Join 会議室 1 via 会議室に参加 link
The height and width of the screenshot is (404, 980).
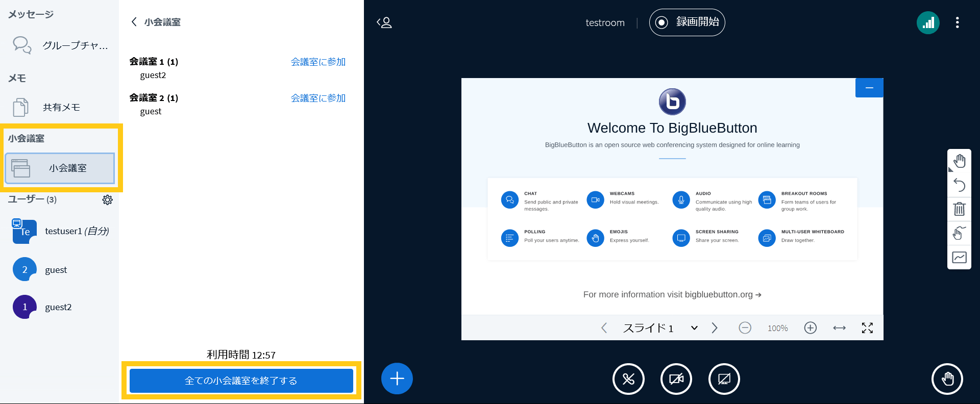[x=318, y=62]
